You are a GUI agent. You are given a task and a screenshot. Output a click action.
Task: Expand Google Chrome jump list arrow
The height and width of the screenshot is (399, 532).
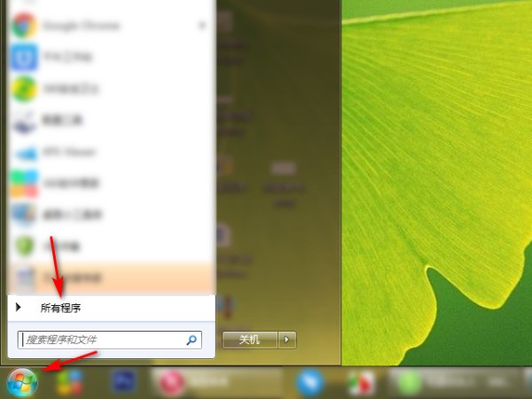202,26
